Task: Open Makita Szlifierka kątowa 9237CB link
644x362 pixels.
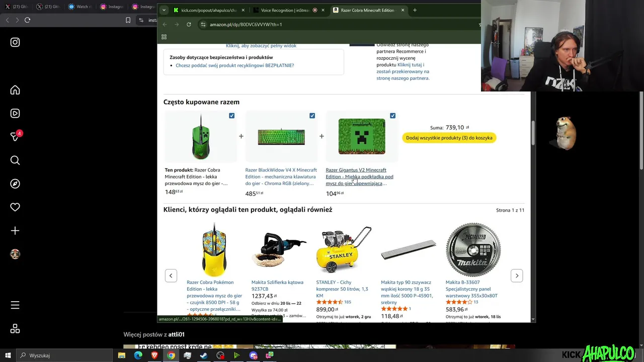Action: click(277, 286)
